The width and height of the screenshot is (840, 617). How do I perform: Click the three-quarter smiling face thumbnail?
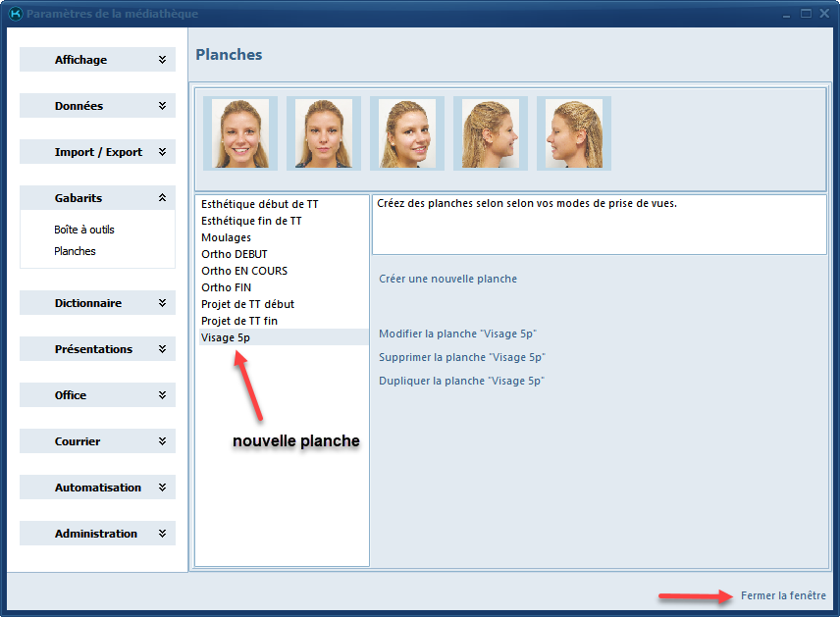(407, 133)
